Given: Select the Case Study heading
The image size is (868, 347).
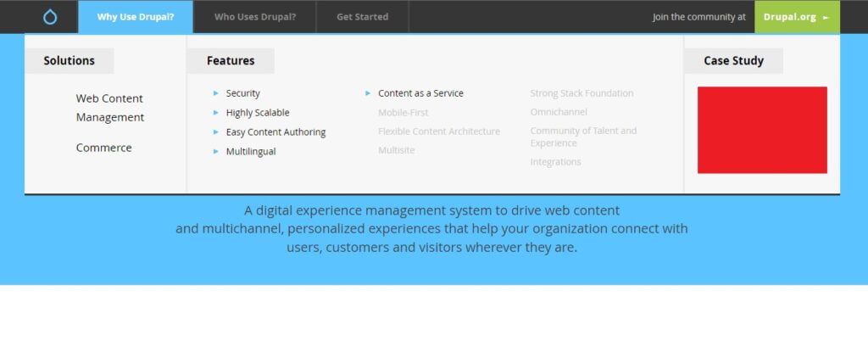Looking at the screenshot, I should (733, 61).
